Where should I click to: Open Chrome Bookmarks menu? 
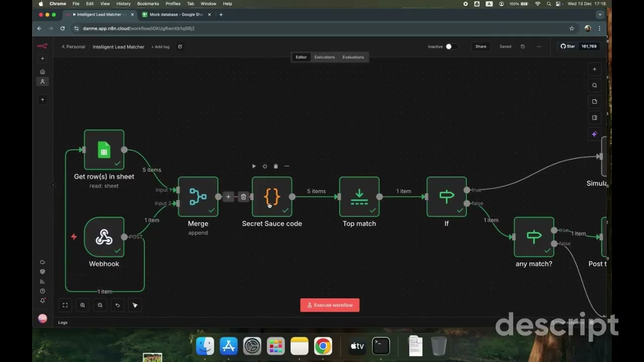point(148,4)
